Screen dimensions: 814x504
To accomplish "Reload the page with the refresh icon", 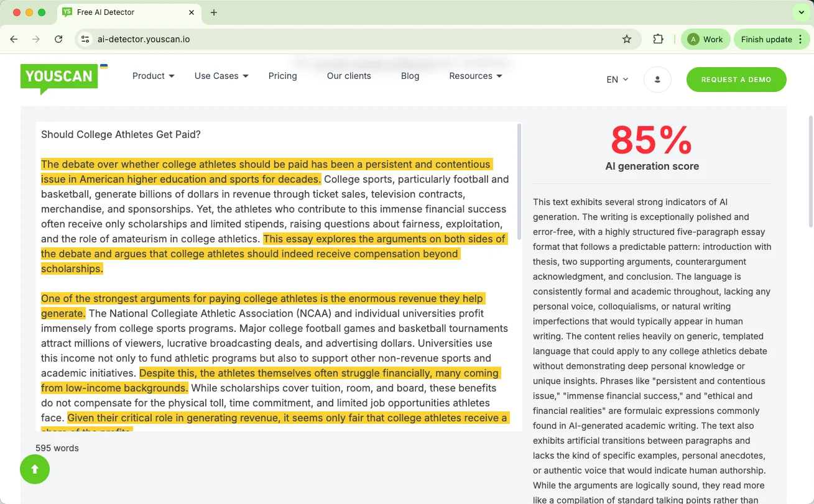I will pyautogui.click(x=58, y=39).
